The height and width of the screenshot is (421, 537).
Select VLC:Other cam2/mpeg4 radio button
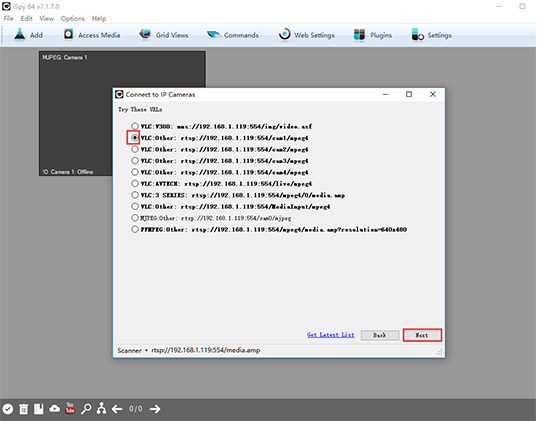coord(135,149)
